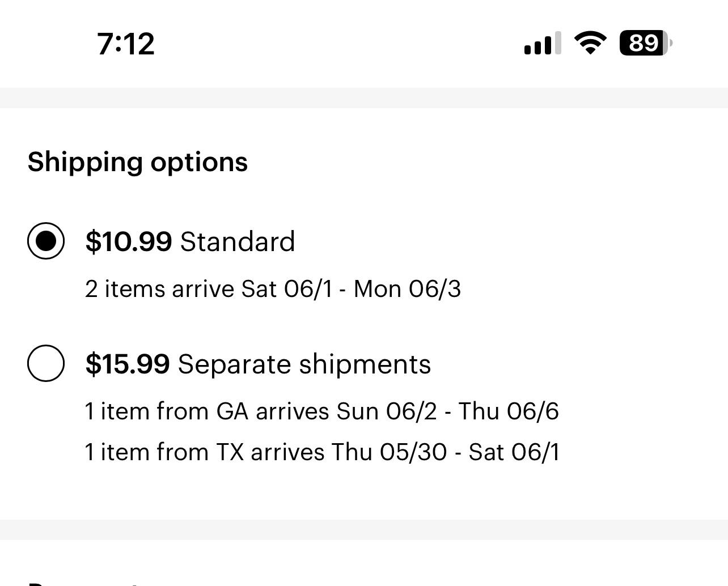Image resolution: width=728 pixels, height=586 pixels.
Task: Click the $15.99 price text
Action: click(x=128, y=364)
